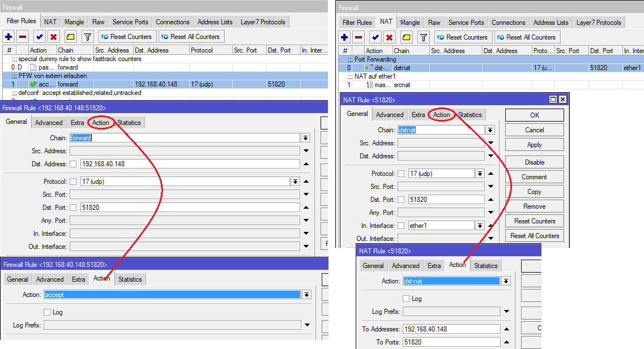Remove rule with minus in left Firewall window

pyautogui.click(x=23, y=37)
